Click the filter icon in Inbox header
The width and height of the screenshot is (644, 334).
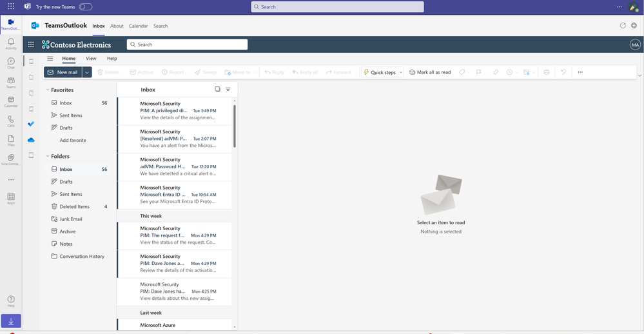click(228, 89)
